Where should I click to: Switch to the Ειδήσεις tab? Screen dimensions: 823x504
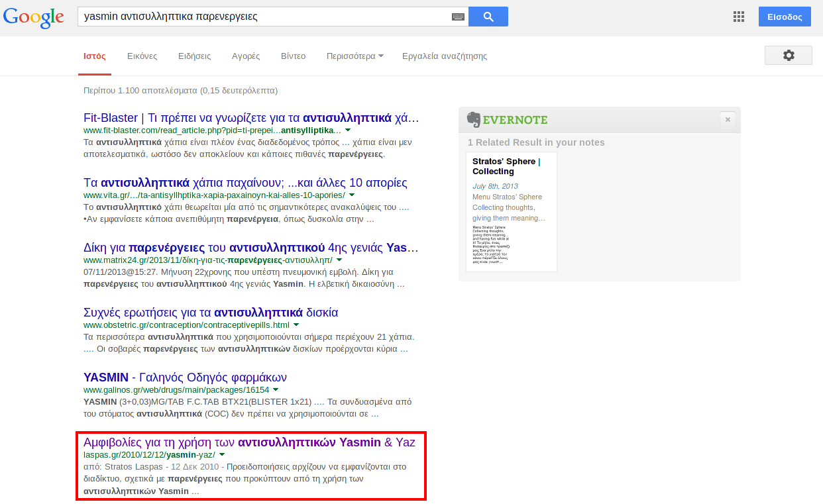tap(195, 56)
